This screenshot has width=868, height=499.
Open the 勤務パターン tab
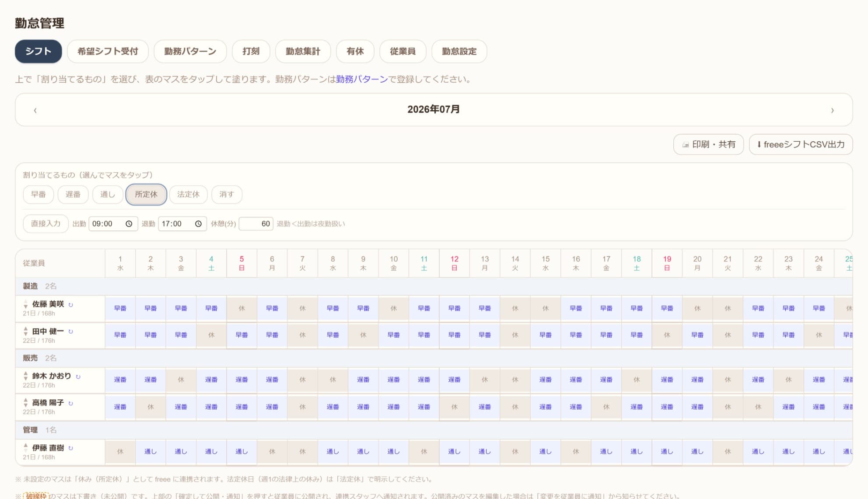tap(190, 51)
